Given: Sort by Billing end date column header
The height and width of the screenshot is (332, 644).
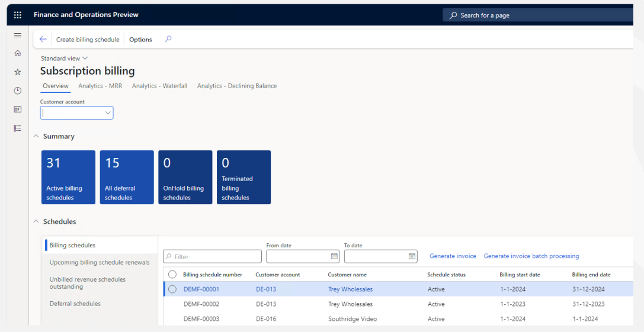Looking at the screenshot, I should [x=591, y=275].
